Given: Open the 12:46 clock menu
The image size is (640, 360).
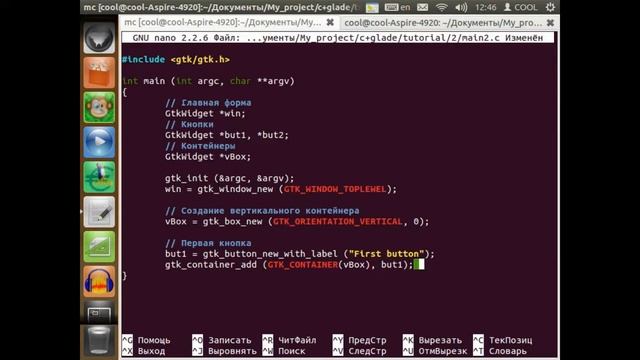Looking at the screenshot, I should tap(486, 7).
